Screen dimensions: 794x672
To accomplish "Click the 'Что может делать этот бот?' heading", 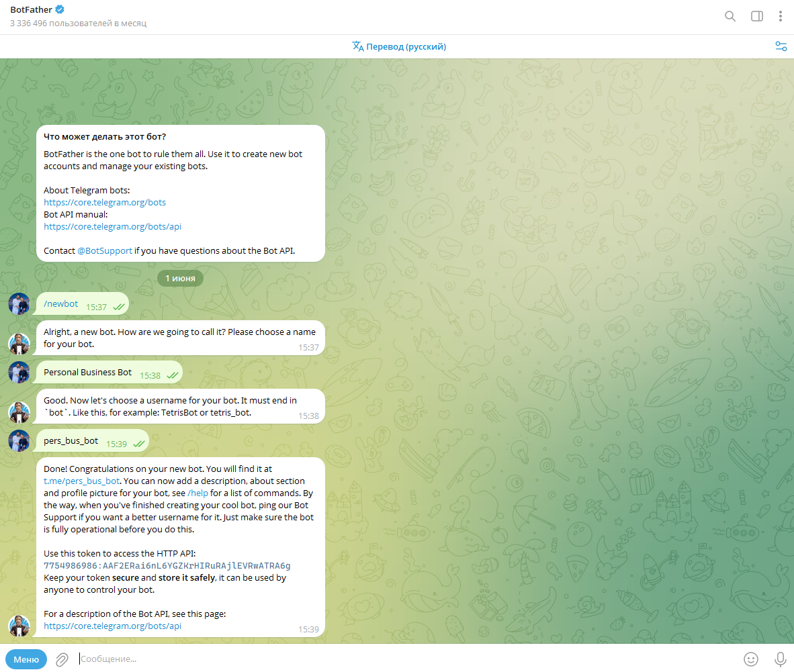I will click(x=105, y=137).
